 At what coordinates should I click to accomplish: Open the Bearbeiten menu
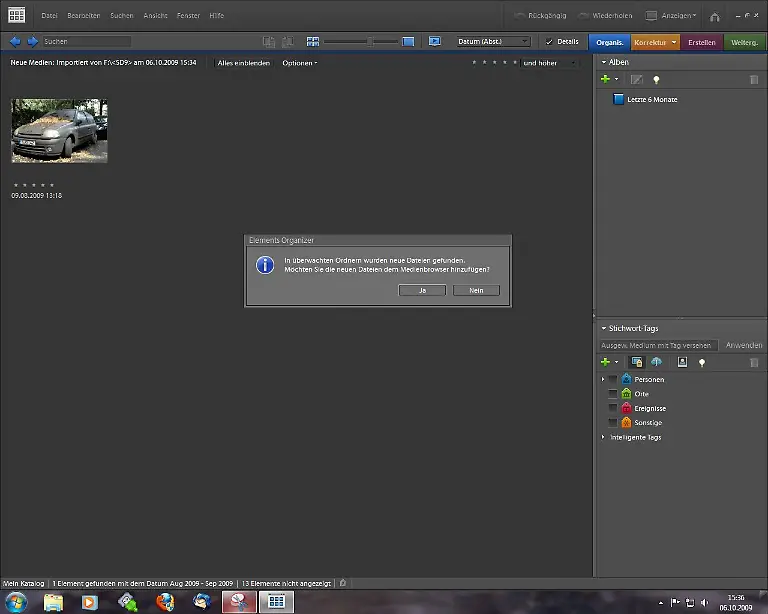tap(83, 16)
